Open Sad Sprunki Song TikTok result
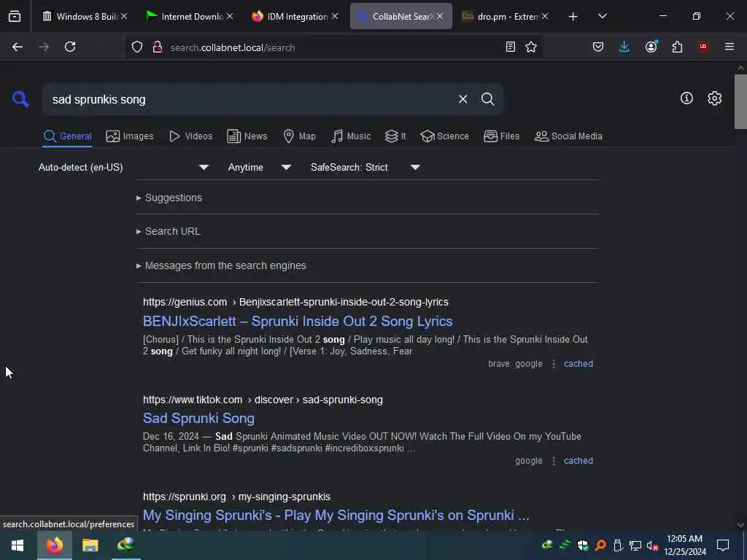Image resolution: width=747 pixels, height=560 pixels. [198, 418]
